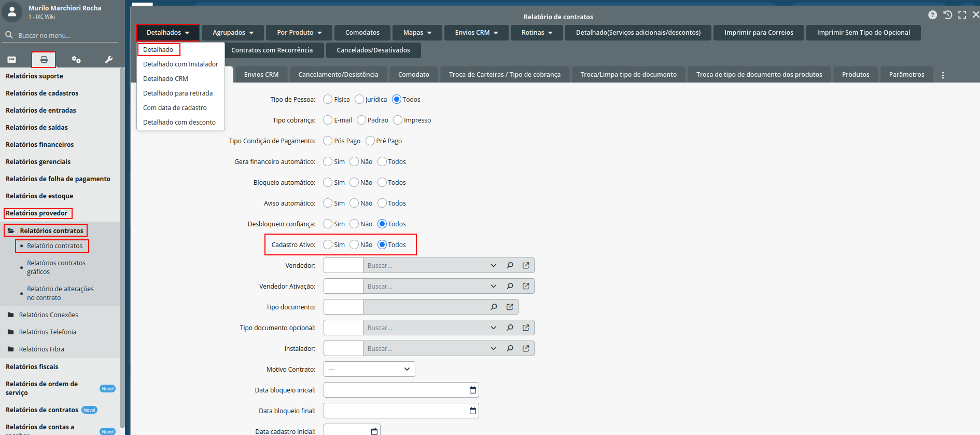The image size is (980, 435).
Task: Click the Cancelados/Desativados button
Action: [x=373, y=50]
